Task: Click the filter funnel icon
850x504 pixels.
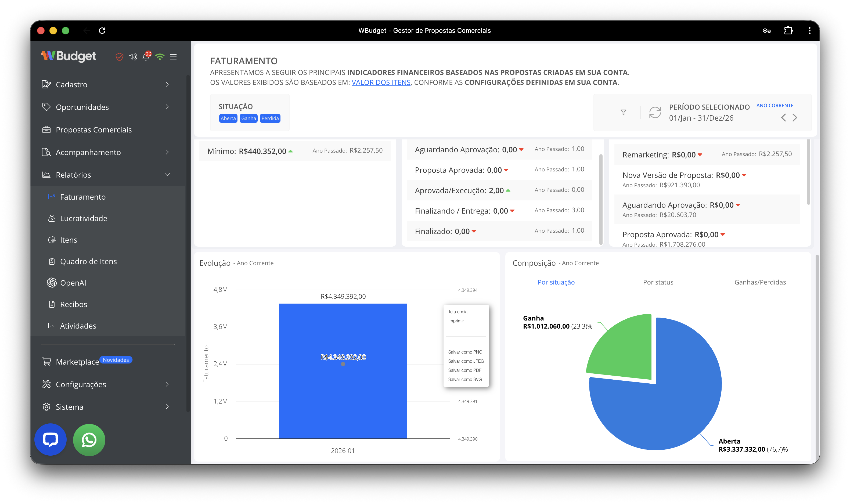Action: coord(623,112)
